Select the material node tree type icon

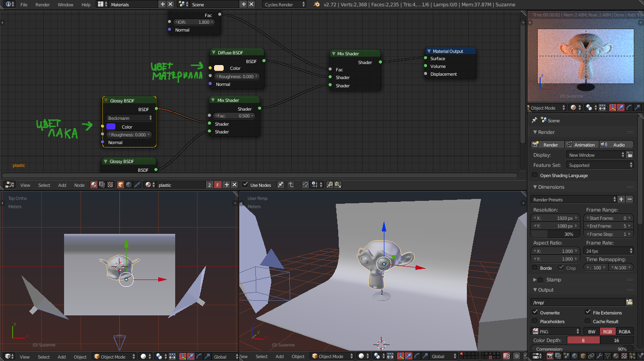(94, 185)
